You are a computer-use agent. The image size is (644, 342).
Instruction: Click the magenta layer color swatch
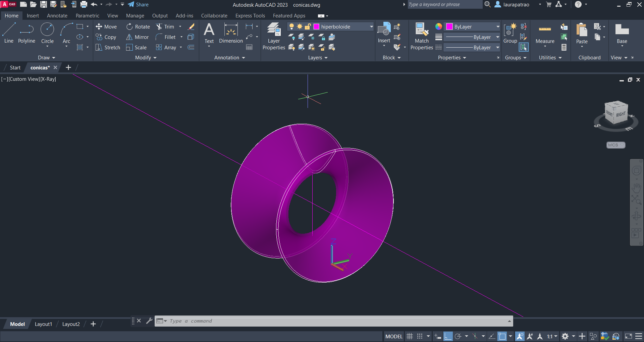(x=316, y=27)
